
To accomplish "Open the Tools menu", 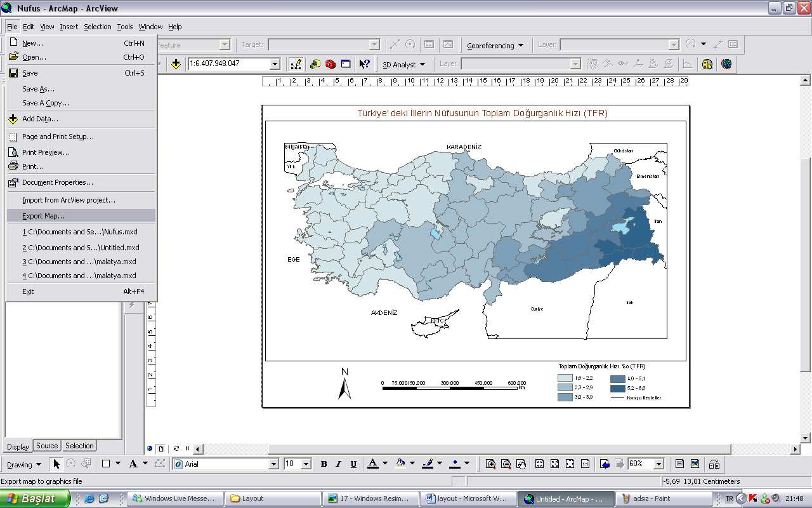I will pyautogui.click(x=125, y=27).
